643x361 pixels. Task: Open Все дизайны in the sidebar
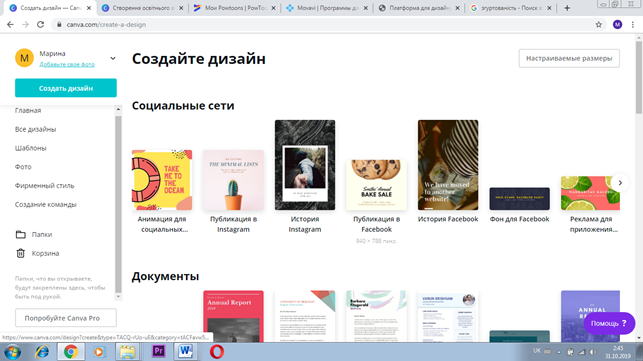coord(35,129)
